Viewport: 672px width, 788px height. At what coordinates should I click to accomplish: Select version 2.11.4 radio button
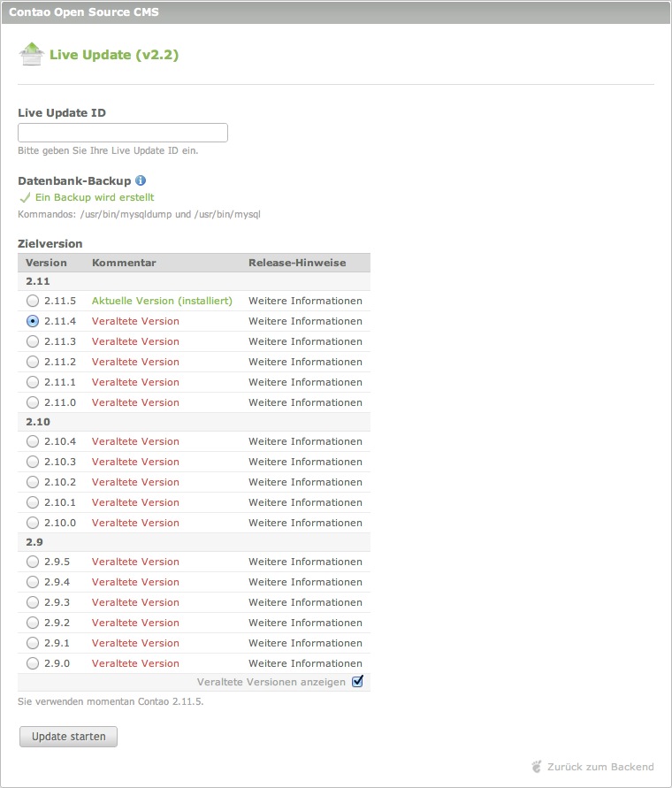33,321
